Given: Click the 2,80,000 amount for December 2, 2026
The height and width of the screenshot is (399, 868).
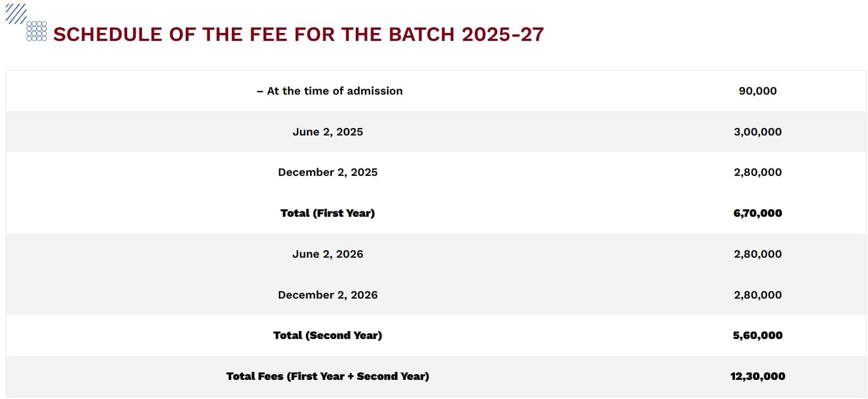Looking at the screenshot, I should pyautogui.click(x=757, y=295).
